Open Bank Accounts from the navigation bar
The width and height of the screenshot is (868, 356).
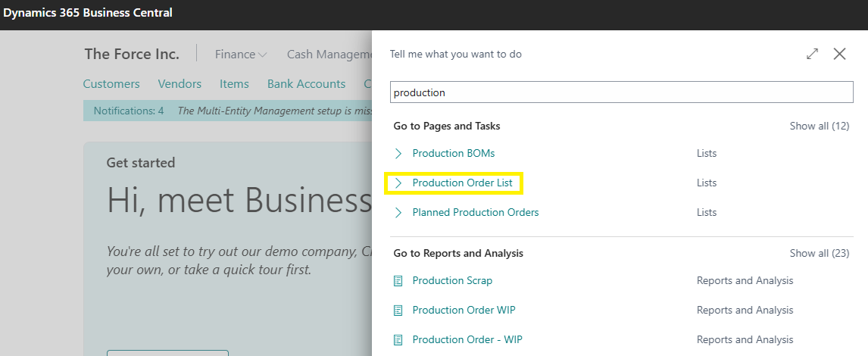coord(306,84)
